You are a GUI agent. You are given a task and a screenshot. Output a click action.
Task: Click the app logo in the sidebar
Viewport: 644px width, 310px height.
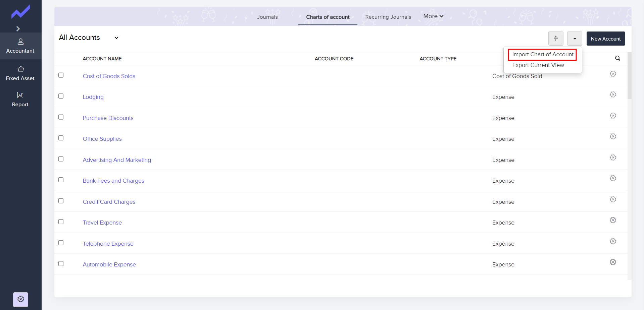point(20,12)
